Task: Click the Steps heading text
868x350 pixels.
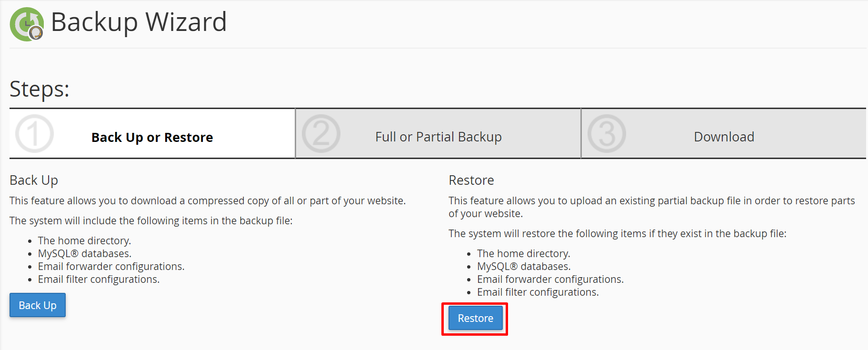Action: coord(40,89)
